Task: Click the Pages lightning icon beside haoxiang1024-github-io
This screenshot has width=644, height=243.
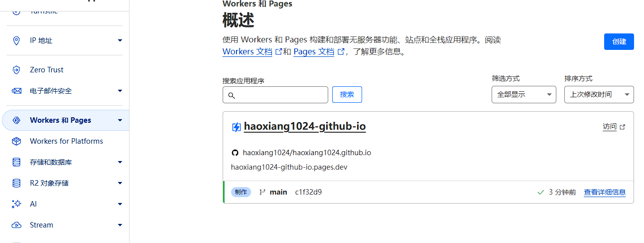Action: (237, 127)
